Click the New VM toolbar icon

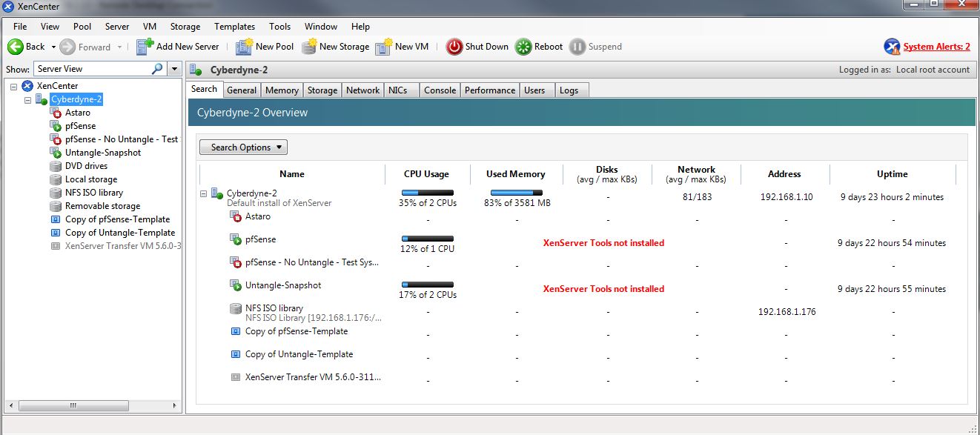383,47
